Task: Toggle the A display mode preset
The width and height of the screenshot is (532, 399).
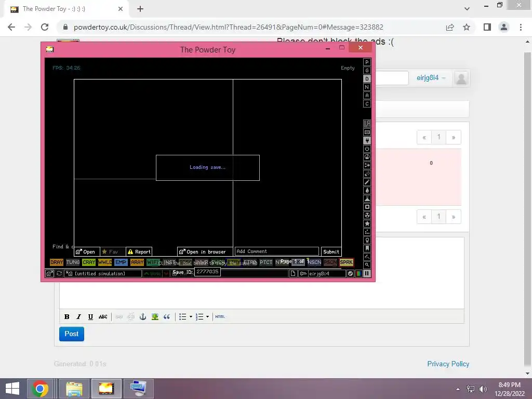Action: (367, 96)
